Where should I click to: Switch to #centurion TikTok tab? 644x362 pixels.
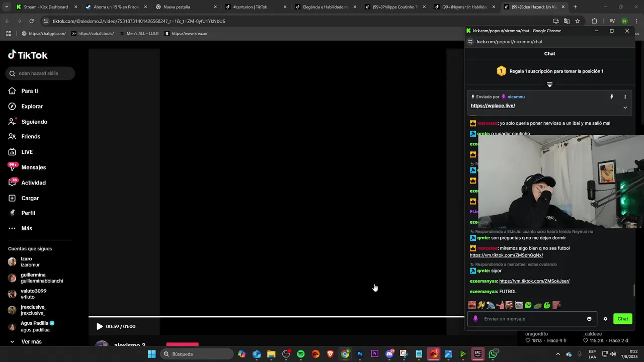[x=256, y=7]
